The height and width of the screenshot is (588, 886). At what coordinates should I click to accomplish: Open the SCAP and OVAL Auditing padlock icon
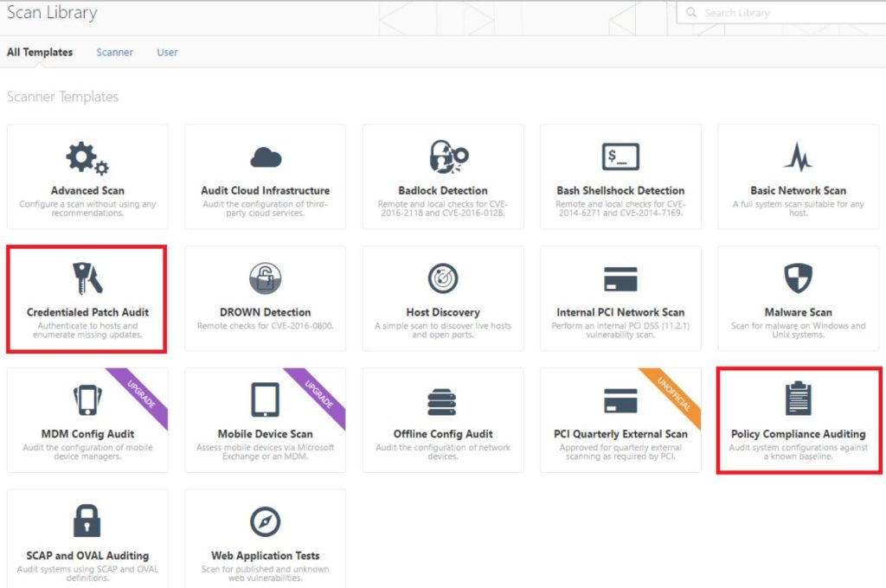point(87,521)
